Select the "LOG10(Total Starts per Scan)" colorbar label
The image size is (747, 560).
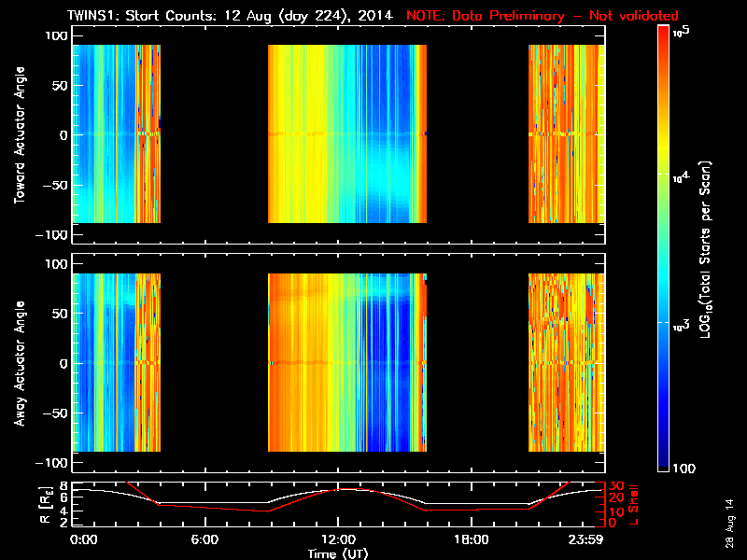pyautogui.click(x=706, y=249)
